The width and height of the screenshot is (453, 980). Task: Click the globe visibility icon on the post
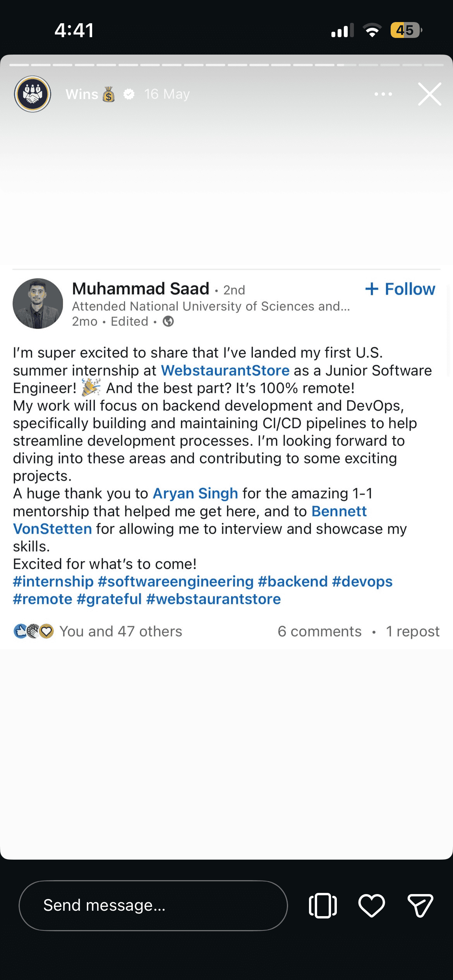pos(168,321)
